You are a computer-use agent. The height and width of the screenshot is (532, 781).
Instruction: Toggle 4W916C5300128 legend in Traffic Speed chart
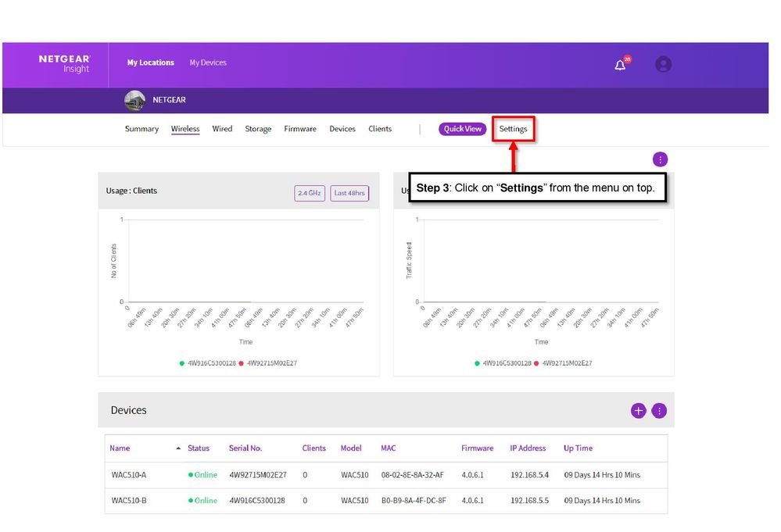[503, 363]
